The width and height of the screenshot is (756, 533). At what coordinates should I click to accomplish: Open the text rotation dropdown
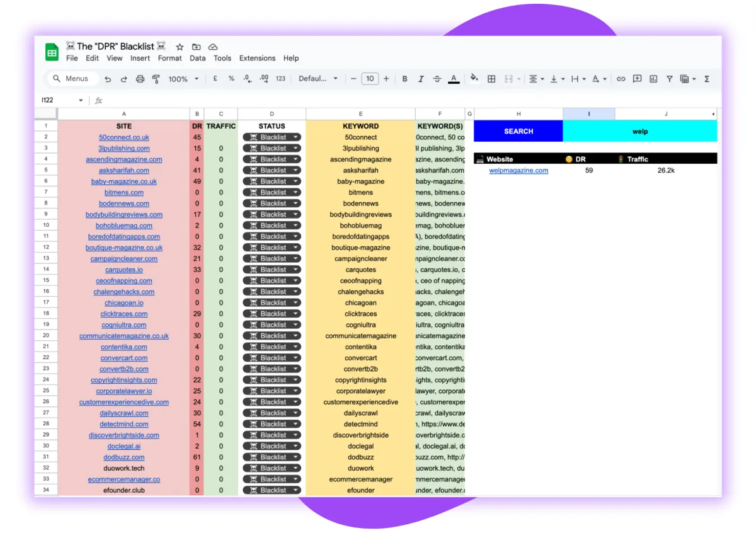click(x=598, y=79)
